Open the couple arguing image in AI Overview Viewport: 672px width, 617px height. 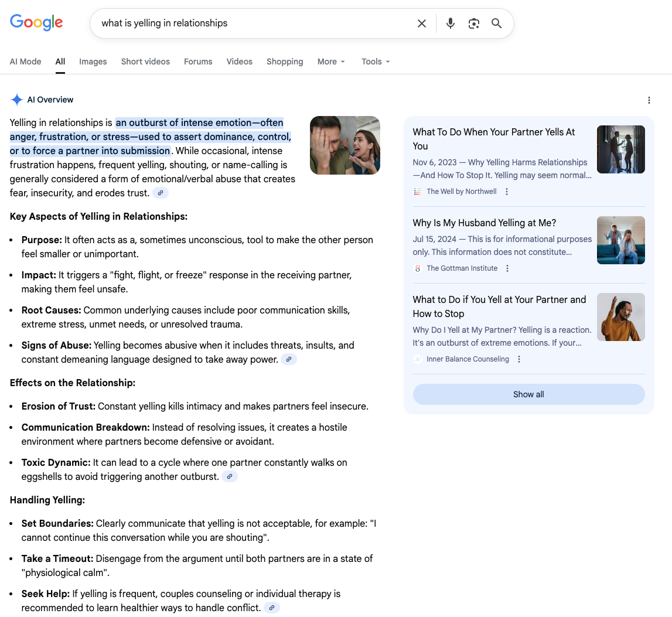[x=345, y=145]
